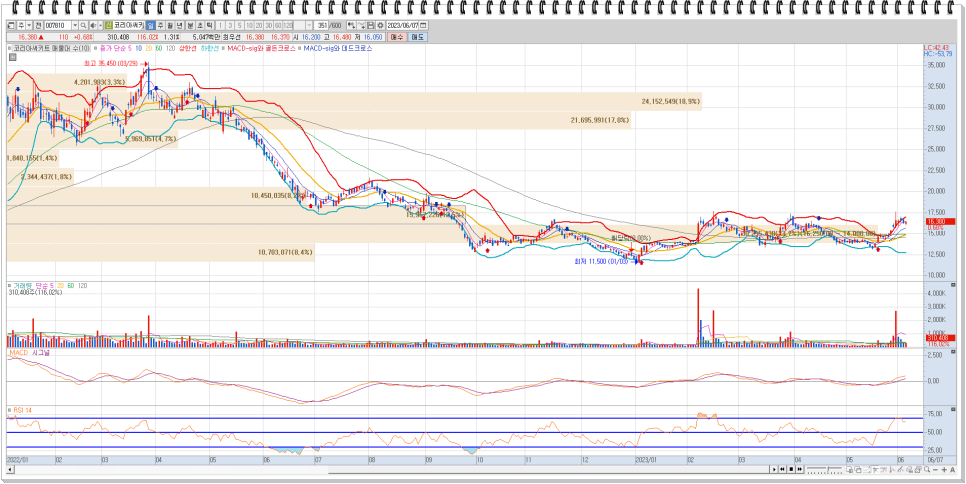Select interval preset 10
Screen dimensions: 966x484
click(x=250, y=25)
